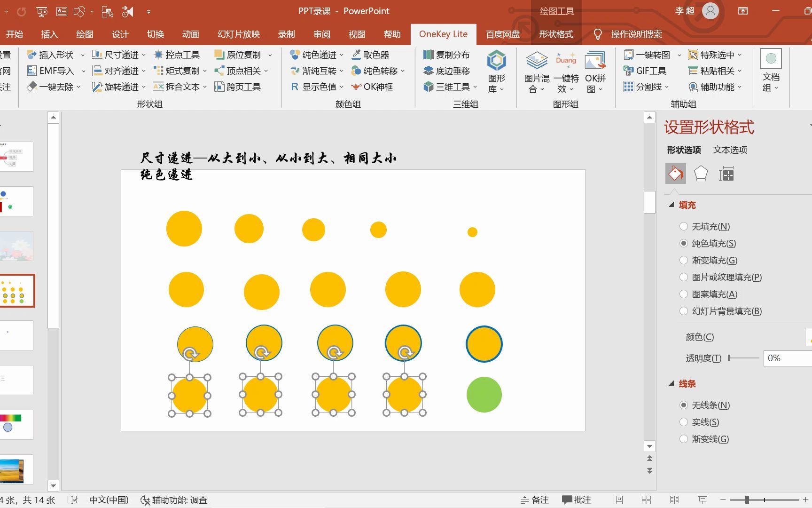Screen dimensions: 812x508
Task: Click the slide canvas scroll-down arrow
Action: 649,446
